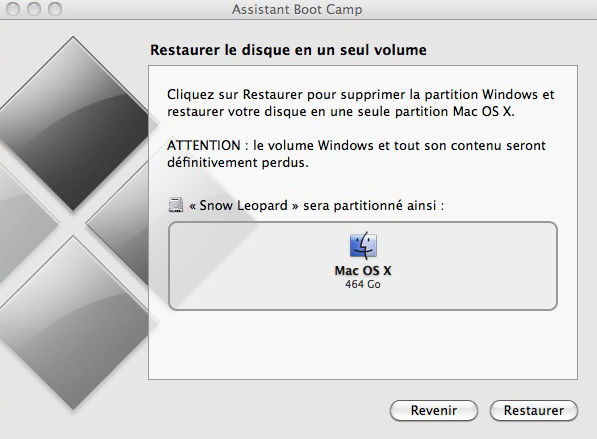Click the "Snow Leopard" sera partitionné ainsi text
This screenshot has height=439, width=597.
click(x=316, y=206)
